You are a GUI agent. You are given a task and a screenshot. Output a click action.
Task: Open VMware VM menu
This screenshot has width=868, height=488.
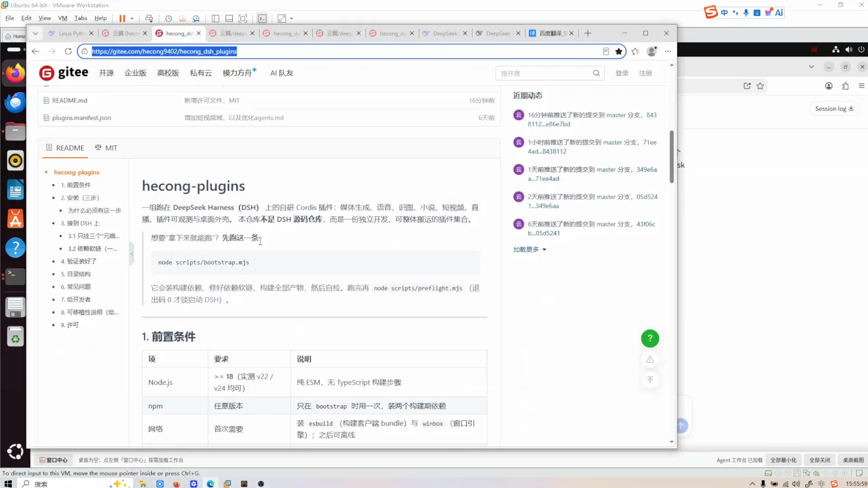(x=63, y=18)
